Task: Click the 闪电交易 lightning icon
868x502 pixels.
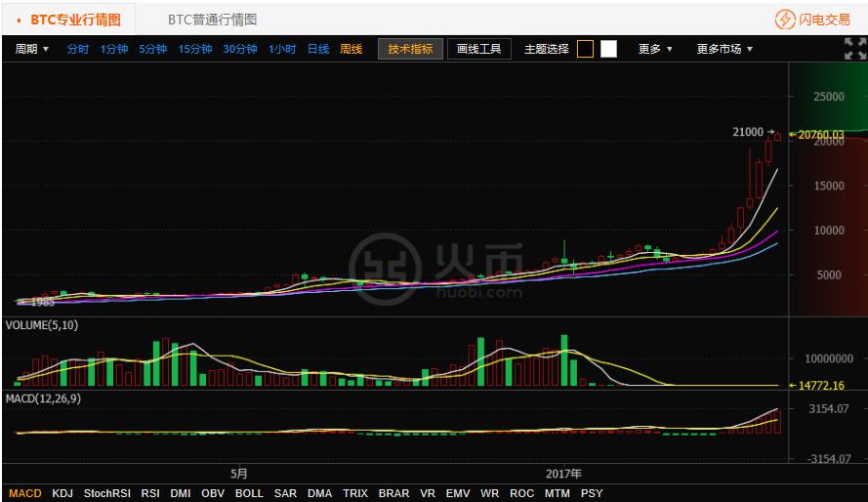Action: click(x=785, y=20)
